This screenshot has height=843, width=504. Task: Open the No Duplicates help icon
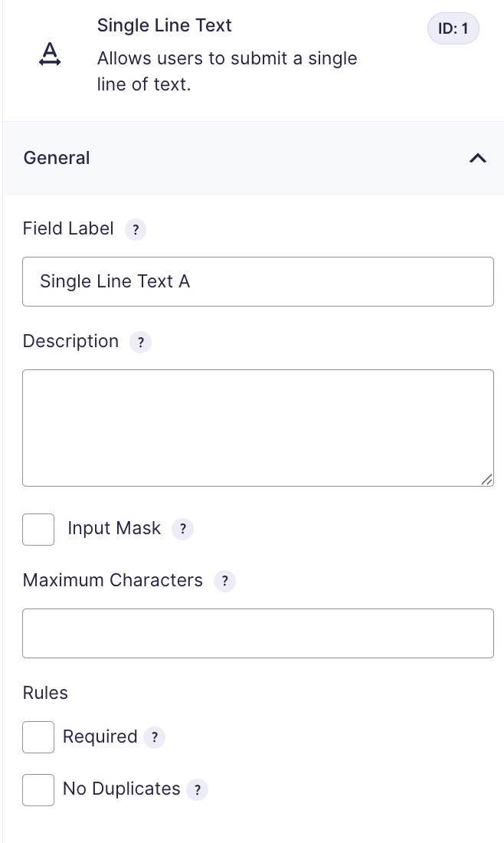(197, 790)
